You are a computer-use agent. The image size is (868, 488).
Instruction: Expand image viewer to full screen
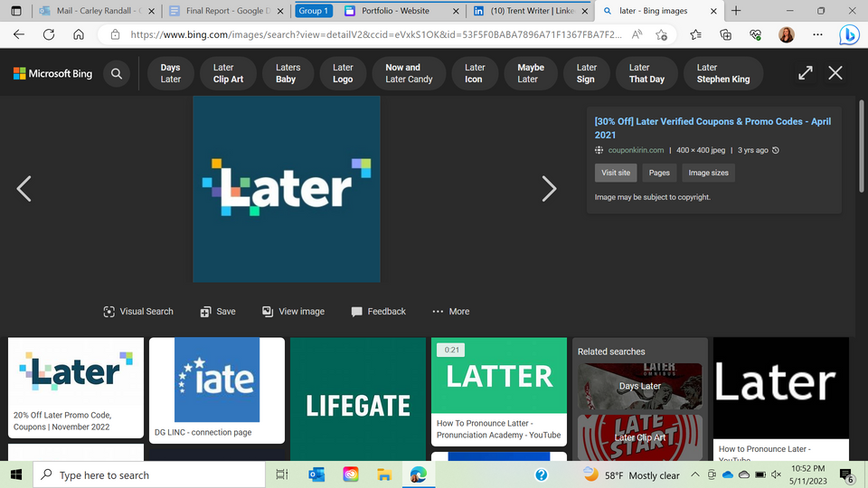pyautogui.click(x=806, y=72)
